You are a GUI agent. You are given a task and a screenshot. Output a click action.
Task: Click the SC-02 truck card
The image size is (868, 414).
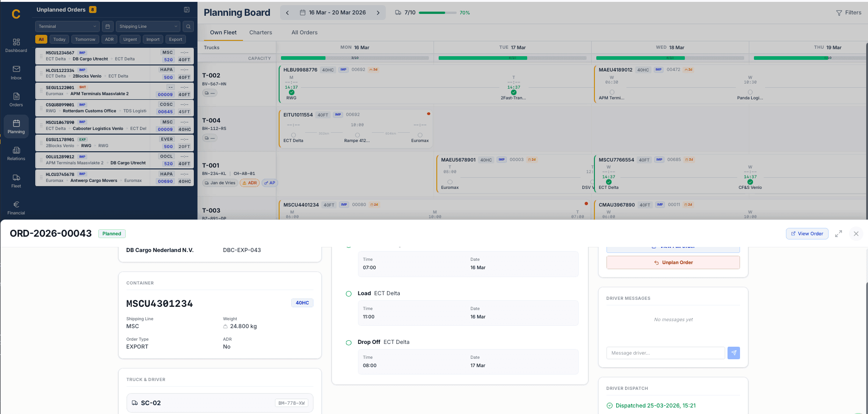220,403
